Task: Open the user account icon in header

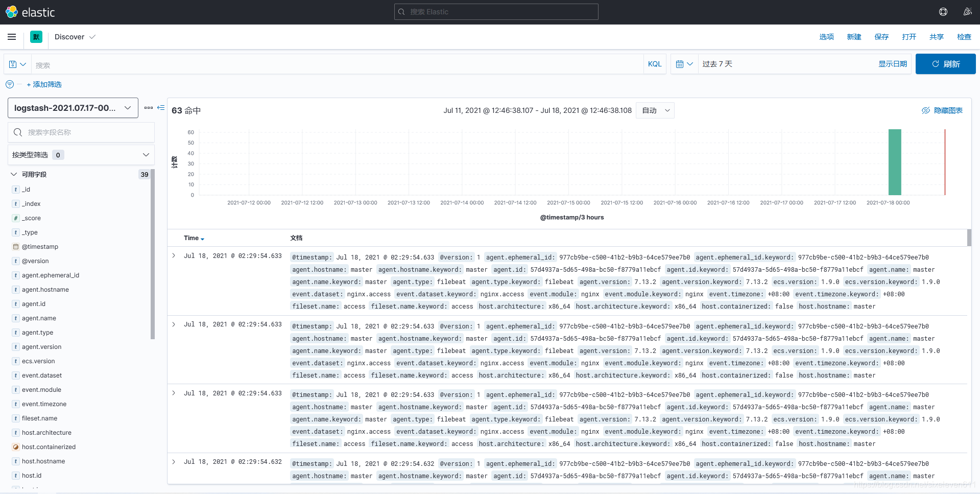Action: click(x=967, y=12)
